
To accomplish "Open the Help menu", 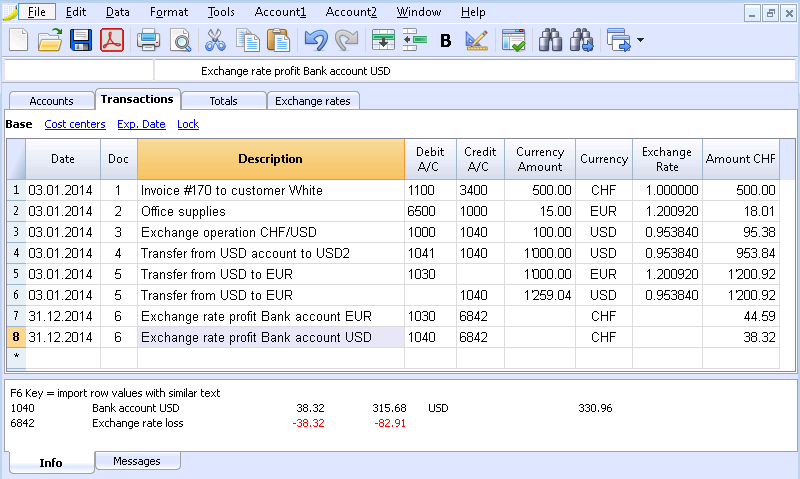I will pos(473,12).
